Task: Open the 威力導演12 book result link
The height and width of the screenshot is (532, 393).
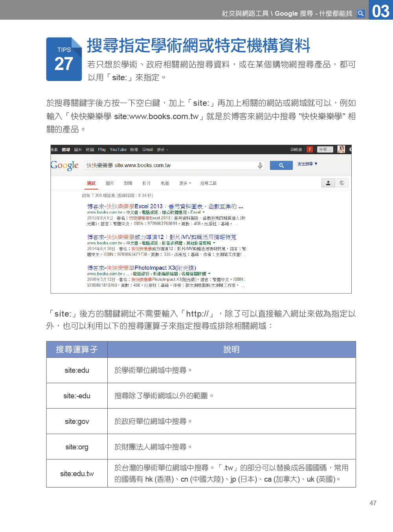Action: tap(162, 237)
